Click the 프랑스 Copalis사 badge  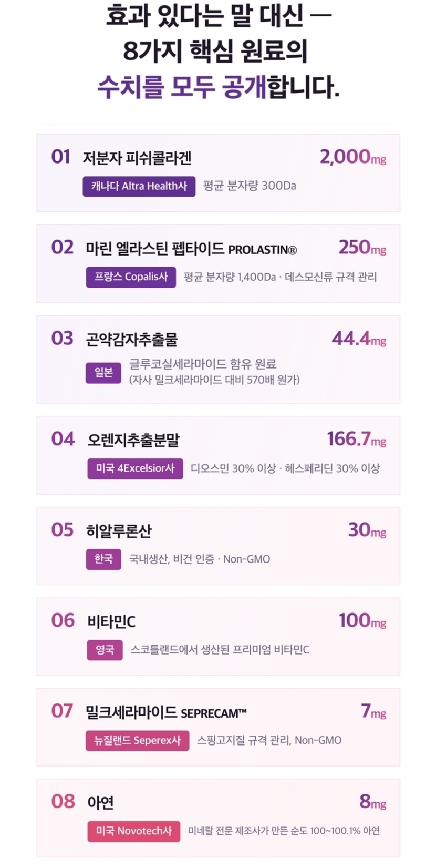pos(131,277)
